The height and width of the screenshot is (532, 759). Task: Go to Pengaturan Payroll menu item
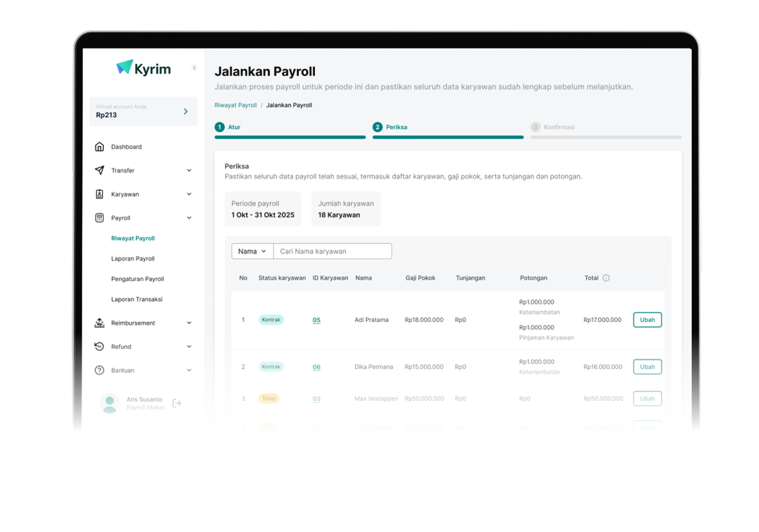(x=137, y=279)
